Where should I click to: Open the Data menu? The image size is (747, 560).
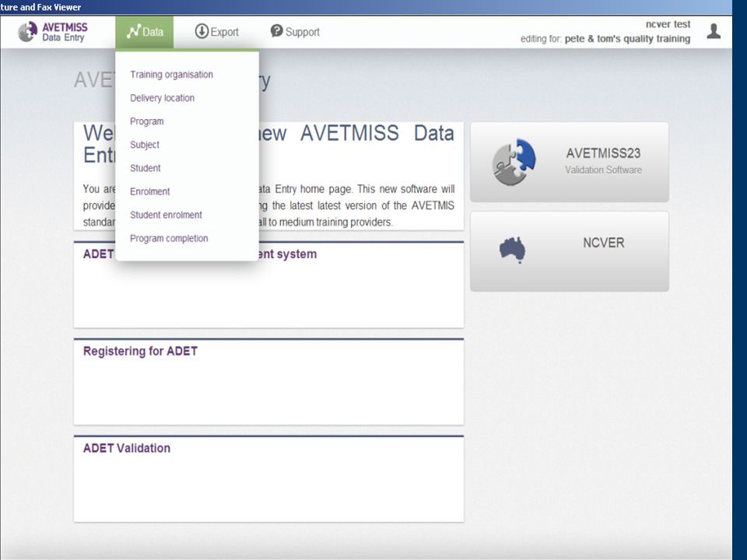pos(145,32)
